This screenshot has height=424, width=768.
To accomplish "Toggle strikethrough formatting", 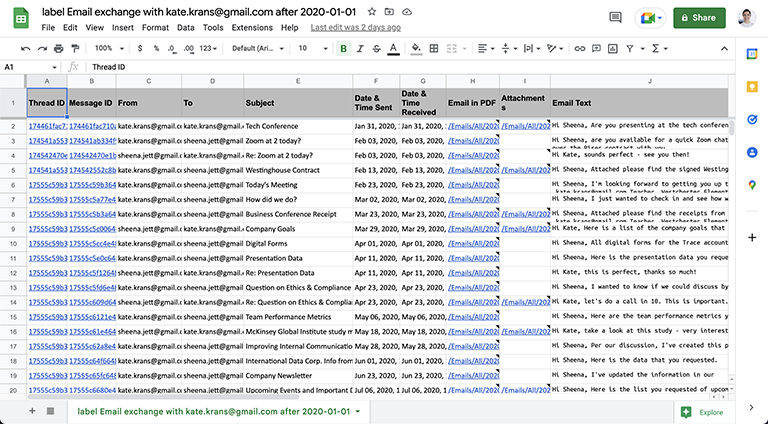I will (376, 48).
